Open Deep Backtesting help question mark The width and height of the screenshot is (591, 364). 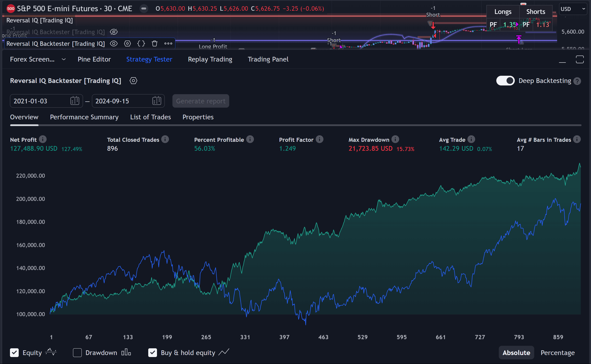click(x=577, y=81)
